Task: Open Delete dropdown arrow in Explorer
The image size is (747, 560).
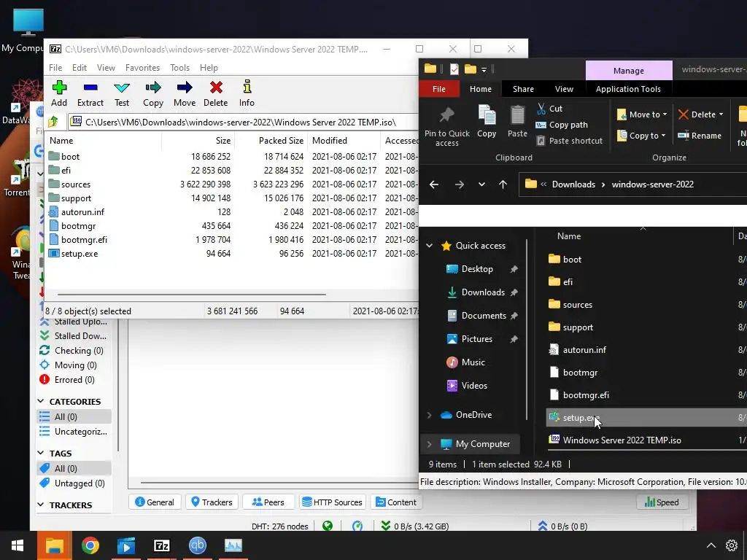Action: click(721, 114)
